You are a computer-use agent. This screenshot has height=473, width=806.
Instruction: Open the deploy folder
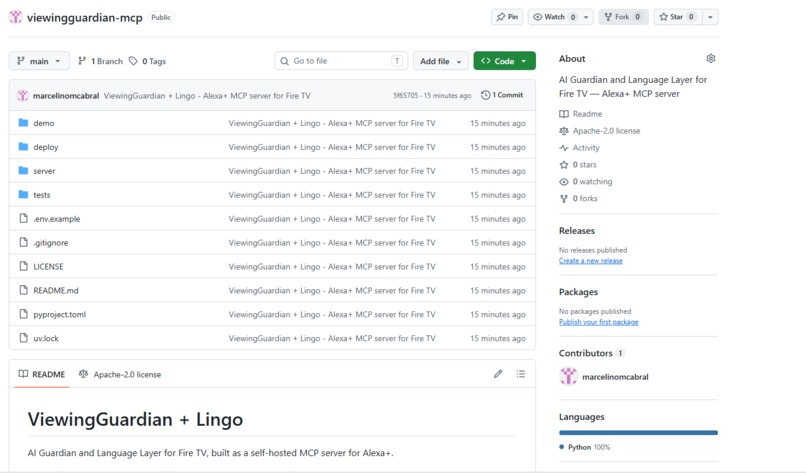(x=46, y=147)
